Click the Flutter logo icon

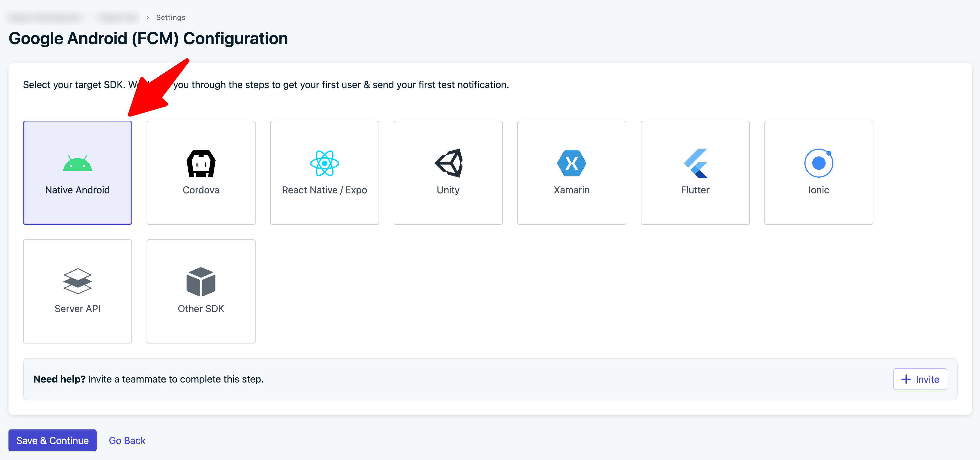(695, 163)
